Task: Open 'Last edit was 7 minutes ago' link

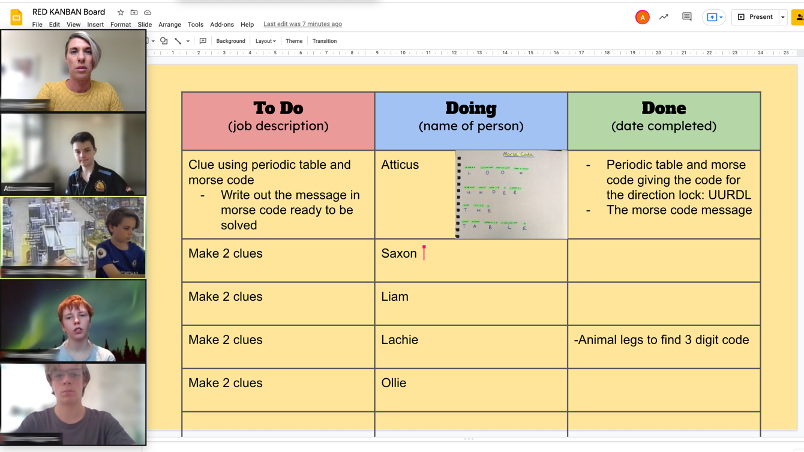Action: coord(303,24)
